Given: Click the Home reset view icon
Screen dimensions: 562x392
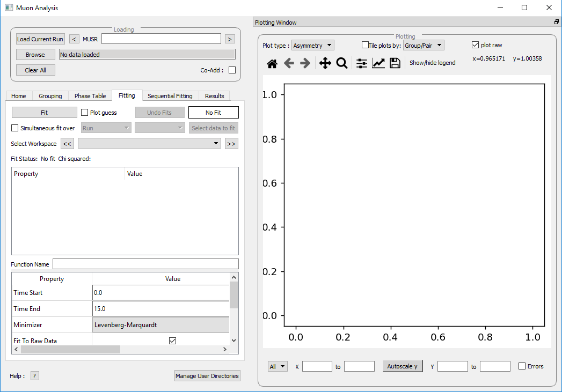Looking at the screenshot, I should tap(272, 63).
